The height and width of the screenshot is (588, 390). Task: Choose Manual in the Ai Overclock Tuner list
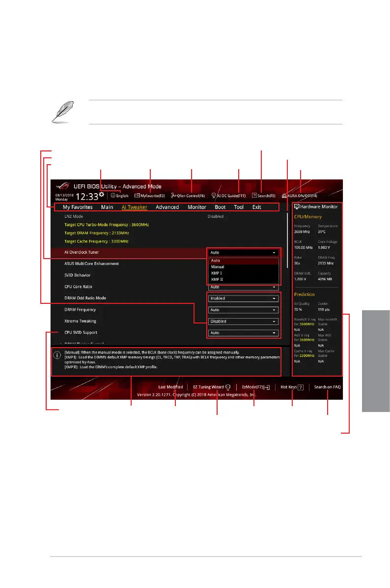[x=244, y=267]
